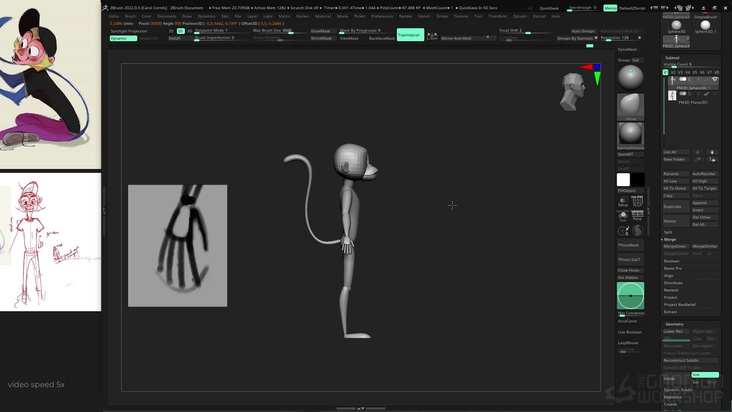This screenshot has height=412, width=732.
Task: Click the Close Holes button
Action: (630, 270)
